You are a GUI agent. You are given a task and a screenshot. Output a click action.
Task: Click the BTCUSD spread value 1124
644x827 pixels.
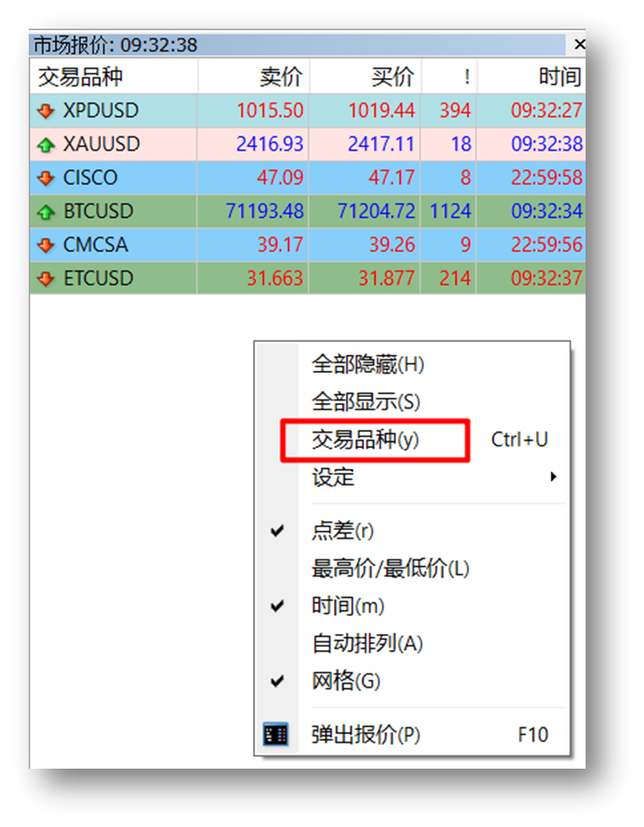click(x=450, y=212)
